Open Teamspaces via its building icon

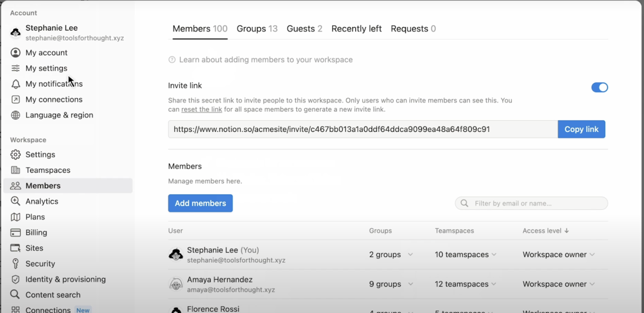[x=16, y=170]
